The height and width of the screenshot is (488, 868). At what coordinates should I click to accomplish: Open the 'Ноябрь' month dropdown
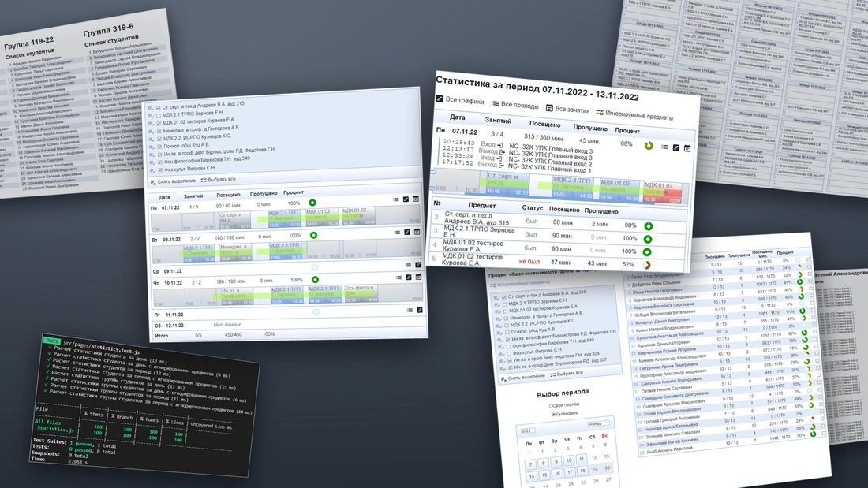[598, 424]
